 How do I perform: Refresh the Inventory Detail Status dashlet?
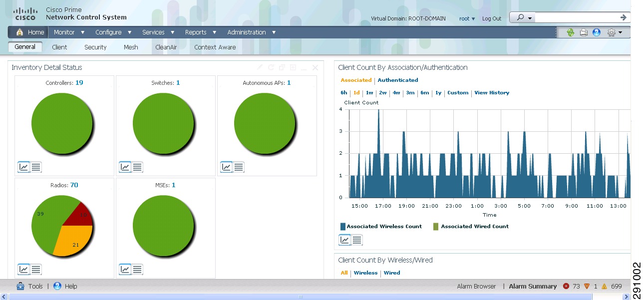click(x=270, y=67)
